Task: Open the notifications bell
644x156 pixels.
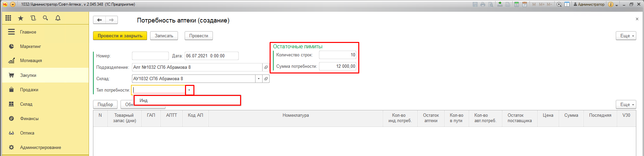Action: click(x=58, y=18)
